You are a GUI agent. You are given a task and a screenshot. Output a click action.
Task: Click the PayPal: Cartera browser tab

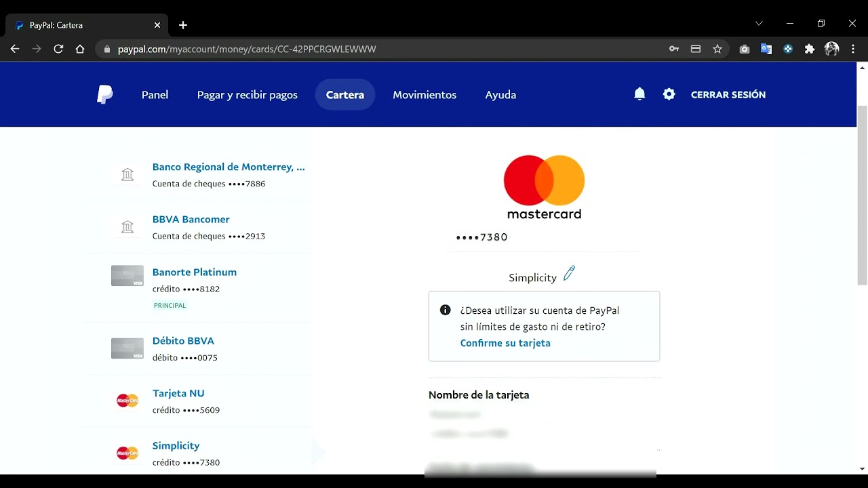(x=87, y=25)
